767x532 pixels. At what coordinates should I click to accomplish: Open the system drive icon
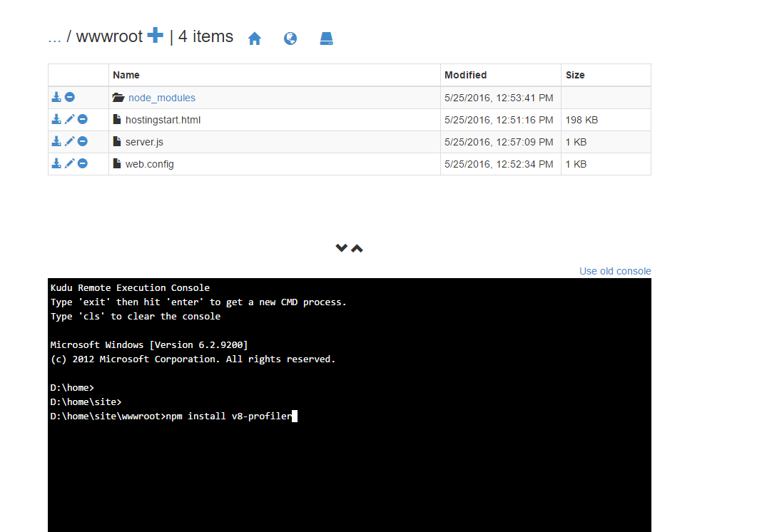tap(326, 38)
